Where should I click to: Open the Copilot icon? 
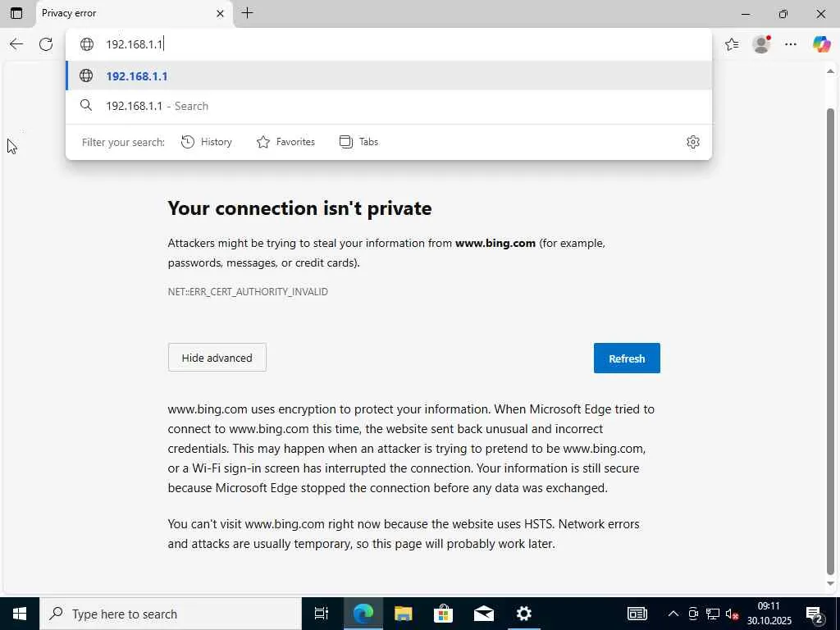[821, 44]
